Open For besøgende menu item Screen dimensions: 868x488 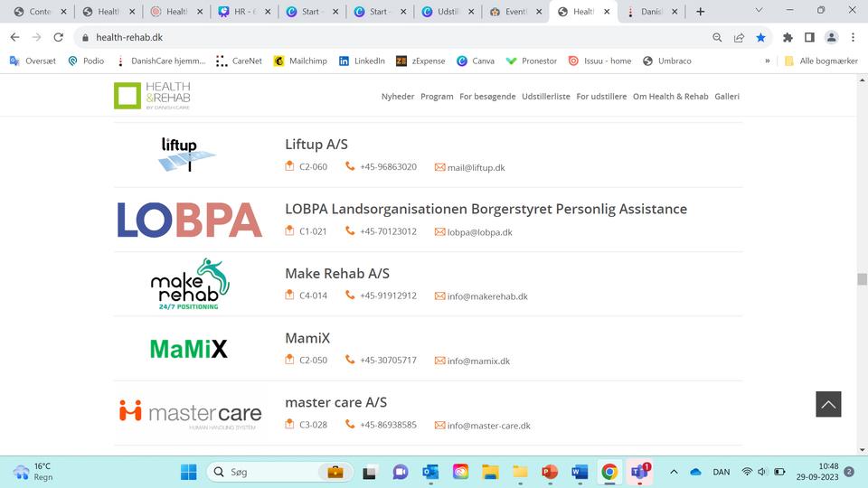(487, 97)
